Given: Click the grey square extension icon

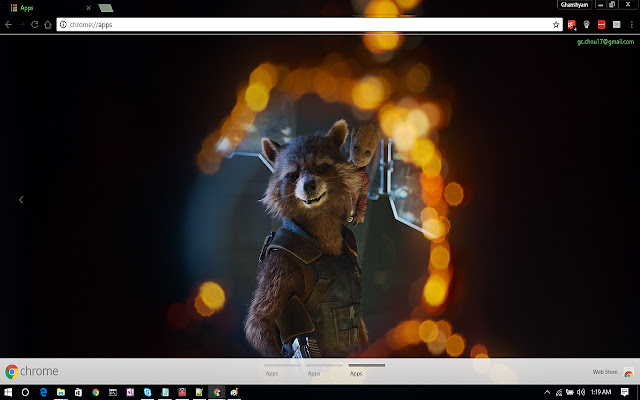Looking at the screenshot, I should pos(617,24).
